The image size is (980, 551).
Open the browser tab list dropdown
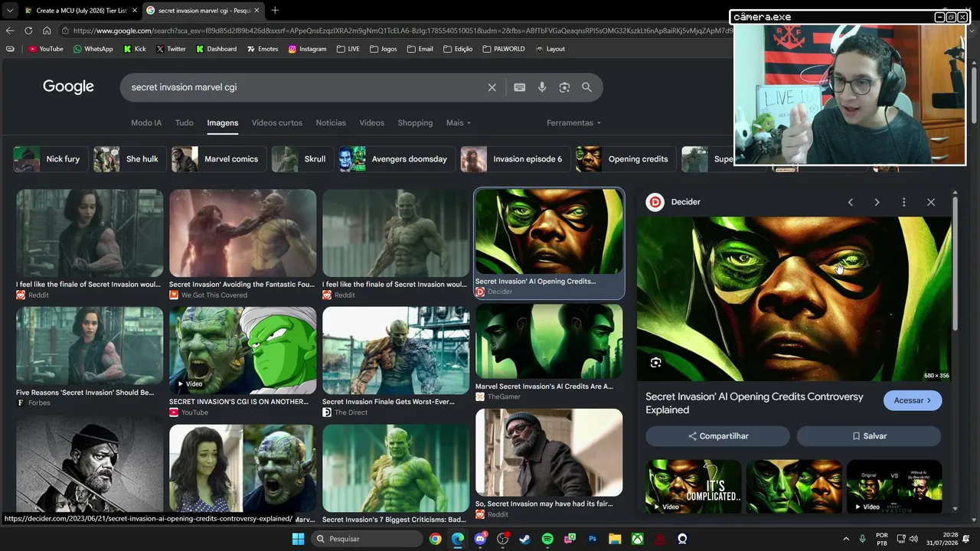pyautogui.click(x=10, y=10)
